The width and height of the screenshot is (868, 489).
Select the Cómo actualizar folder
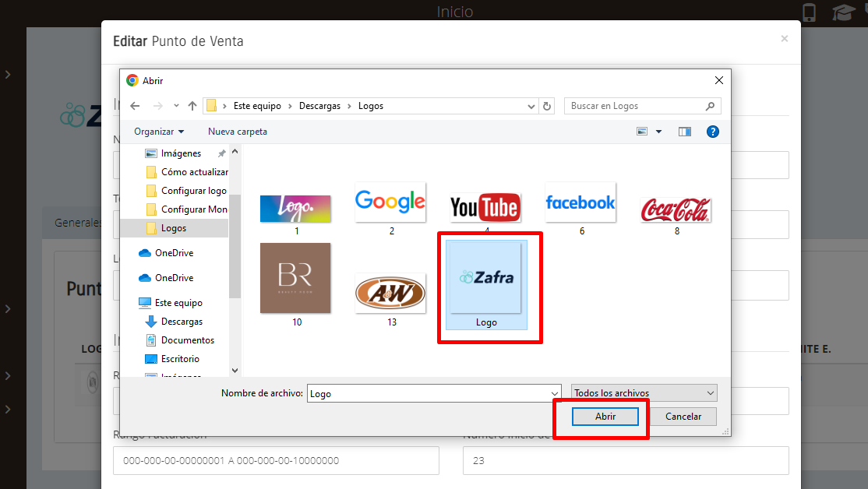187,172
